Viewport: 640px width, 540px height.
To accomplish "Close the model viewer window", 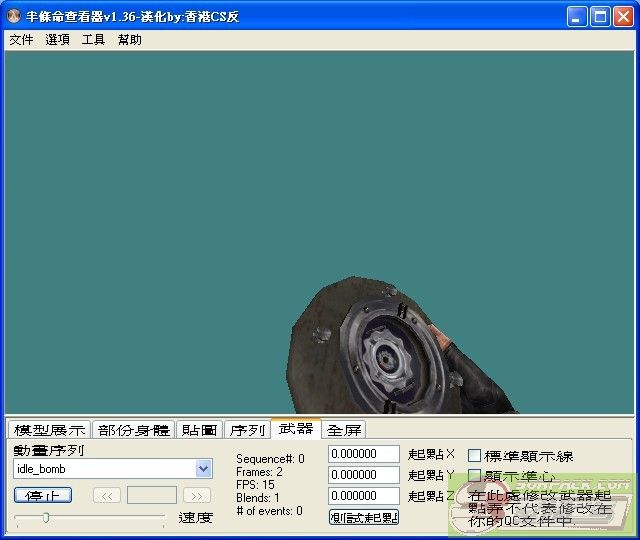I will (x=623, y=16).
